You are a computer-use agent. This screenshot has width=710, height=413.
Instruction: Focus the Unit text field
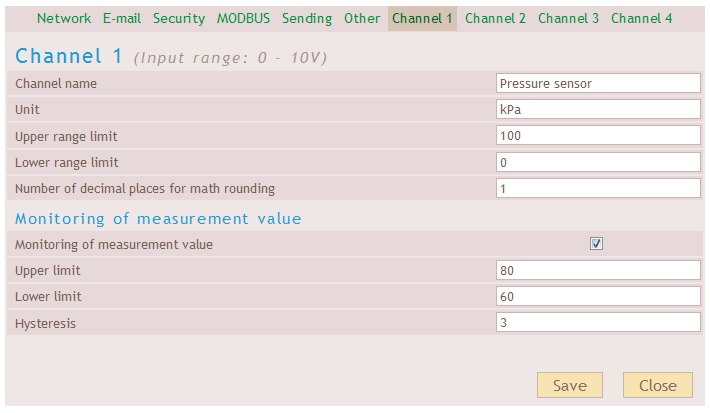point(598,110)
